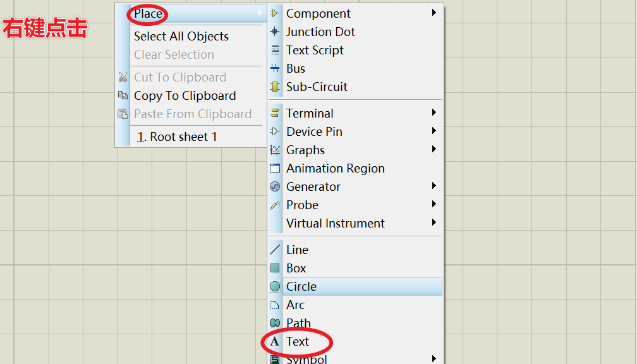This screenshot has width=637, height=364.
Task: Expand the Graphs submenu arrow
Action: click(x=434, y=149)
